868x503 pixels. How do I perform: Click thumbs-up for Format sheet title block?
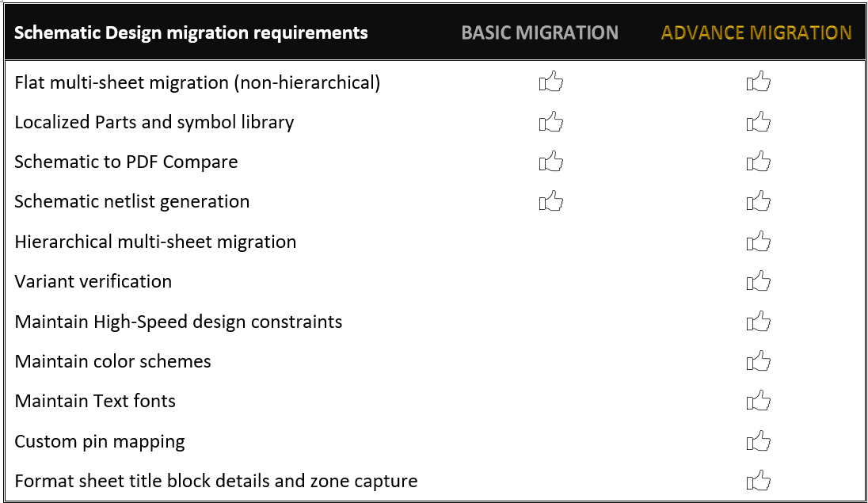click(x=759, y=481)
